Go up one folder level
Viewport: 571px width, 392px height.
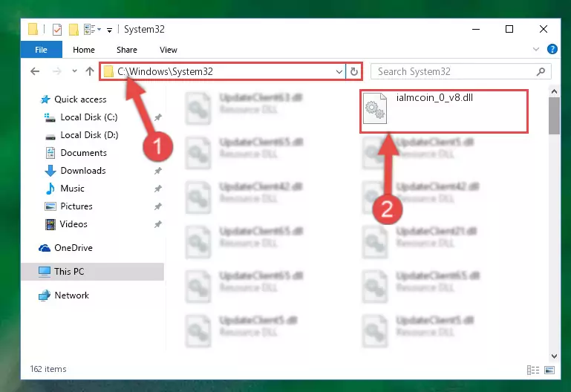pyautogui.click(x=90, y=71)
